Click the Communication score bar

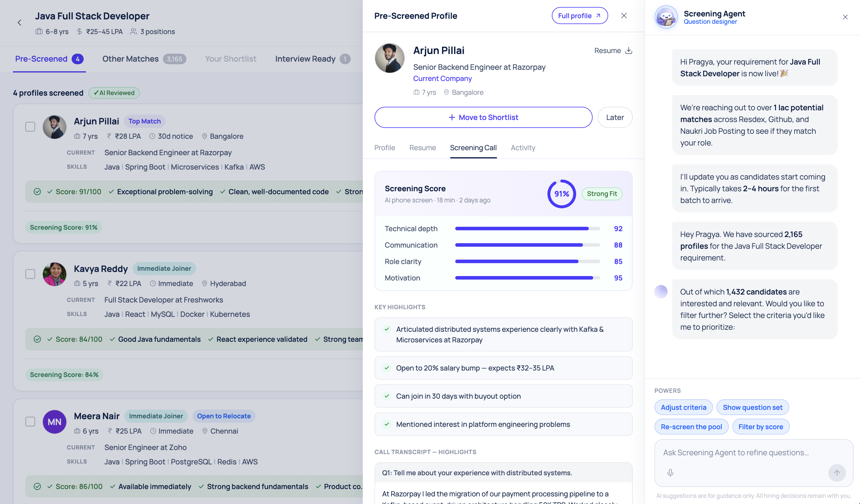[x=527, y=245]
